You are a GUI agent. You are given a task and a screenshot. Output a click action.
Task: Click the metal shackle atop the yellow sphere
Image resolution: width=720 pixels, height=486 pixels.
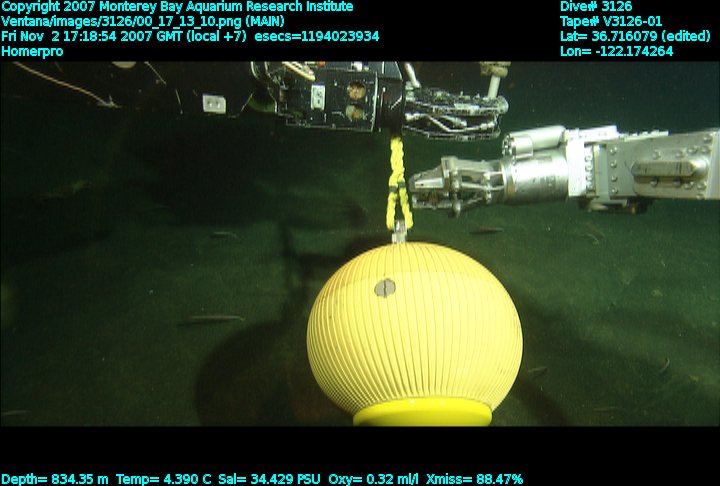(399, 232)
